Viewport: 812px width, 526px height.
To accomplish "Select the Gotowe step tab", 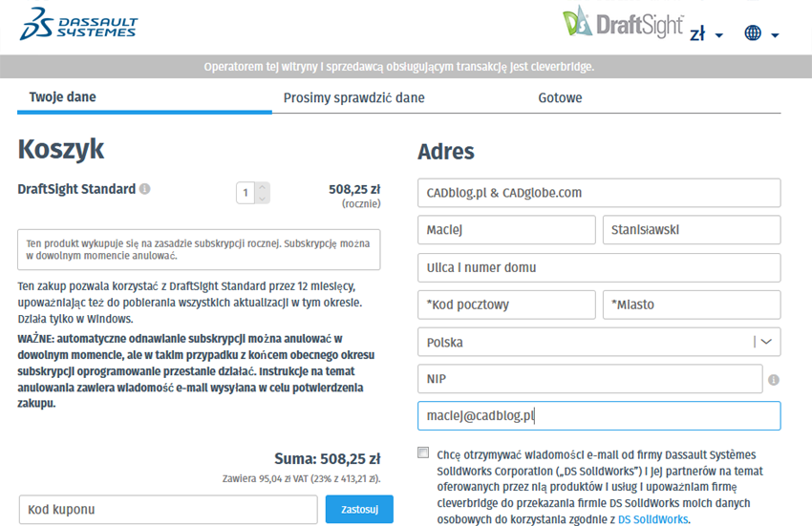I will click(560, 97).
